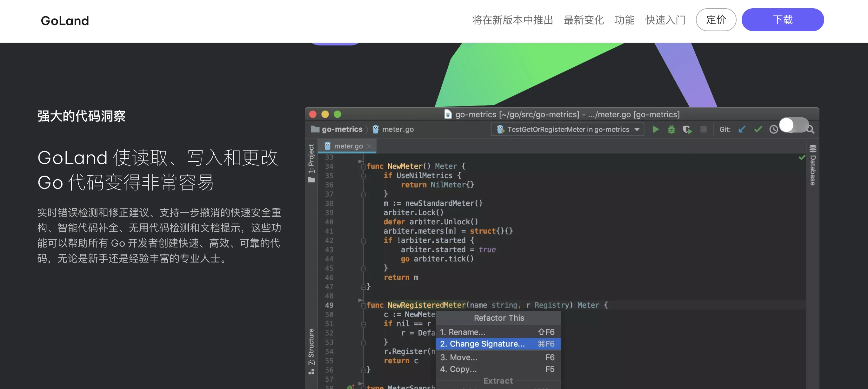Click the blue 下载 download button

tap(782, 20)
